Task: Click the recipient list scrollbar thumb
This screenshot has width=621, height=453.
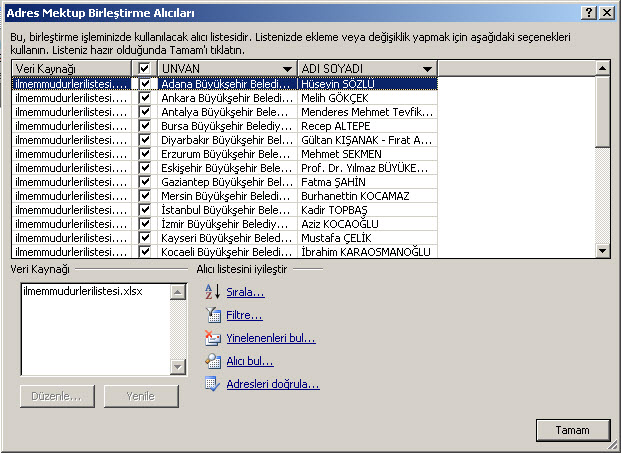Action: [x=602, y=112]
